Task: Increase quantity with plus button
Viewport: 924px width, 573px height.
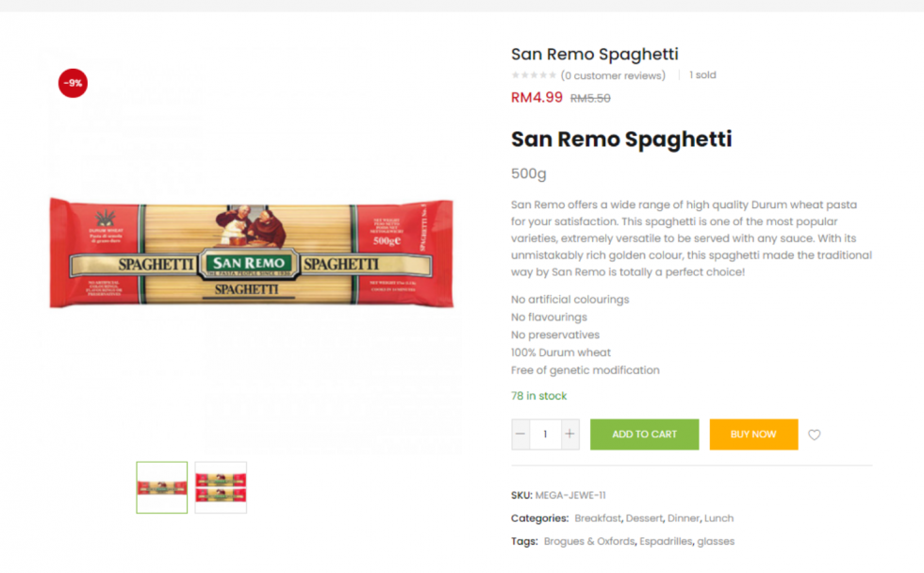Action: tap(569, 434)
